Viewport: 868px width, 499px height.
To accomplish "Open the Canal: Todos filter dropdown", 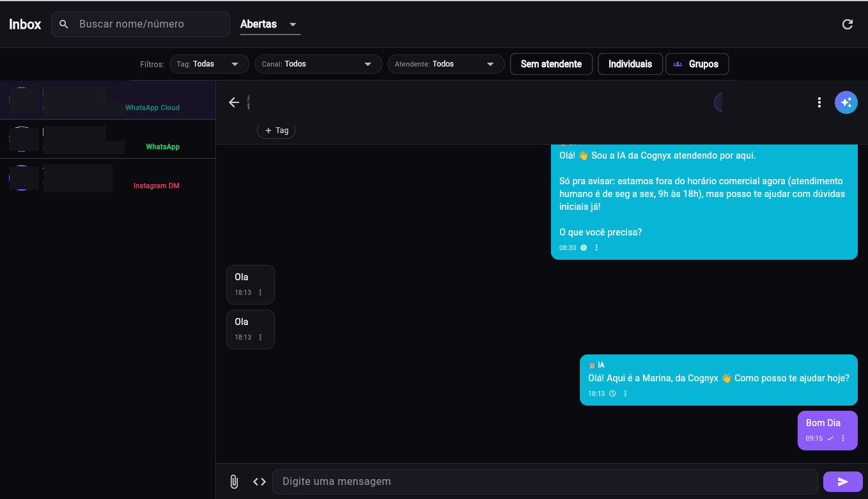I will point(318,64).
